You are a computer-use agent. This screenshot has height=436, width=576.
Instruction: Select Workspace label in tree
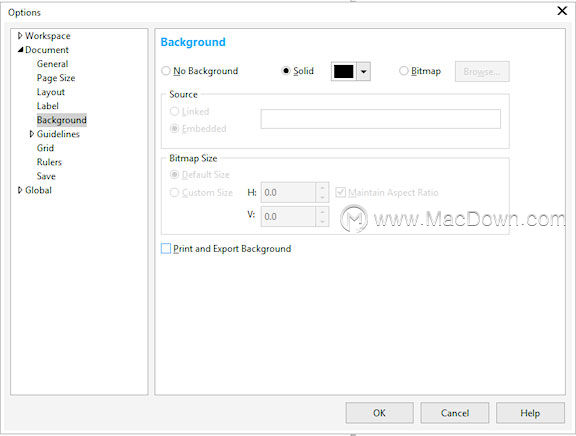click(48, 36)
